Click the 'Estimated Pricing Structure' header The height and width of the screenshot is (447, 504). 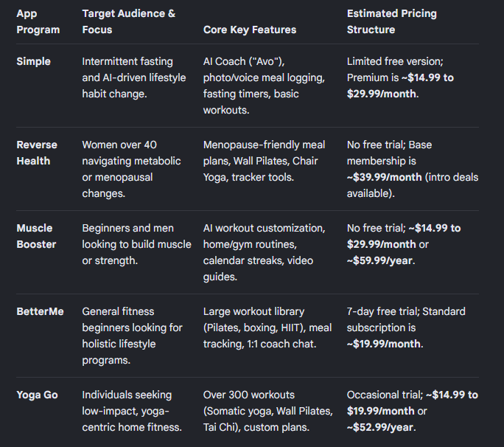391,21
